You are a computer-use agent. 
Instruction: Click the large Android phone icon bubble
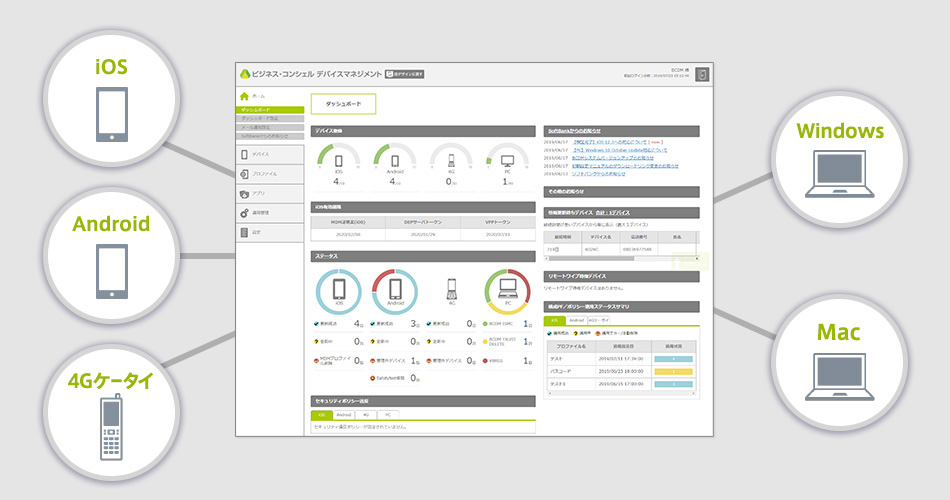(x=111, y=256)
